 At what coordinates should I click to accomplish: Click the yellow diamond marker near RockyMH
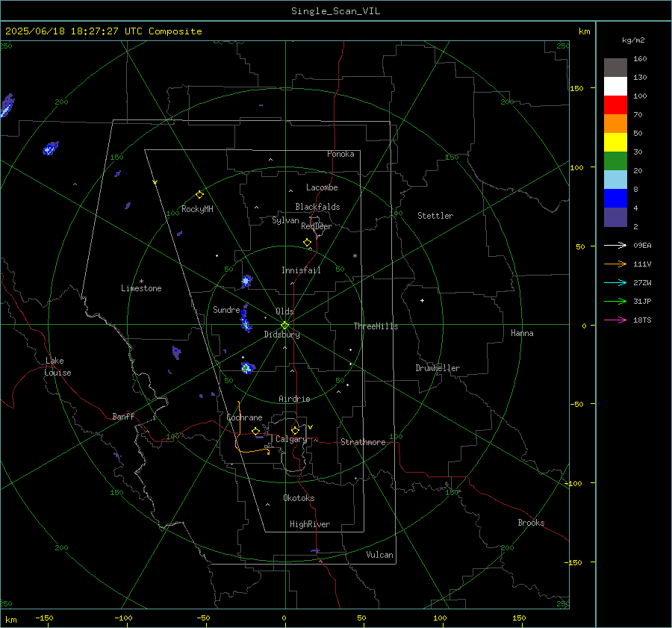click(x=199, y=195)
